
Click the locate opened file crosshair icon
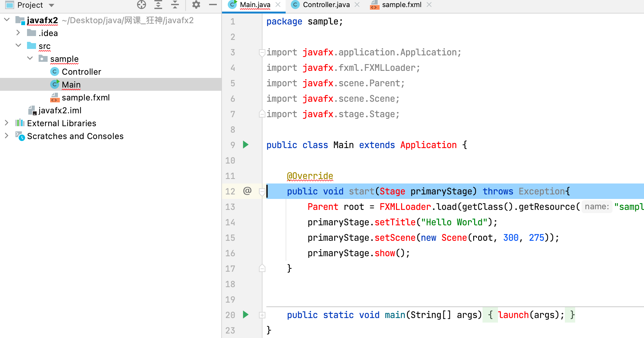(x=142, y=5)
